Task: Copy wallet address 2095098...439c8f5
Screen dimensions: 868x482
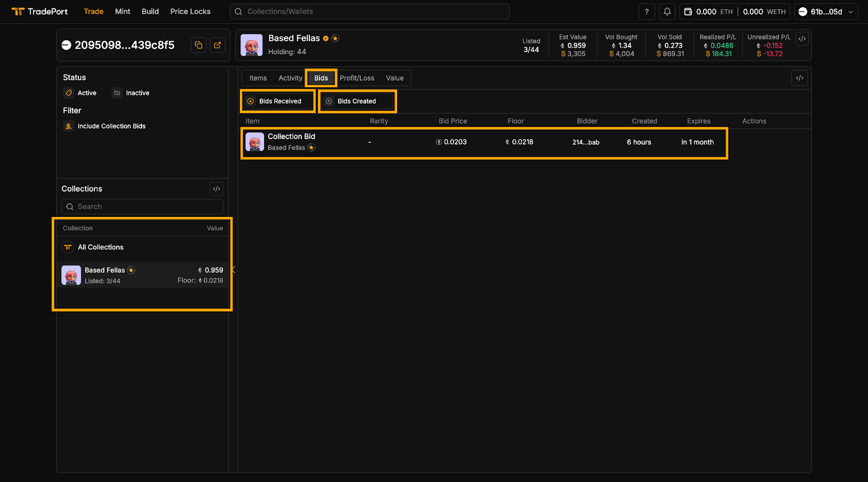Action: (199, 45)
